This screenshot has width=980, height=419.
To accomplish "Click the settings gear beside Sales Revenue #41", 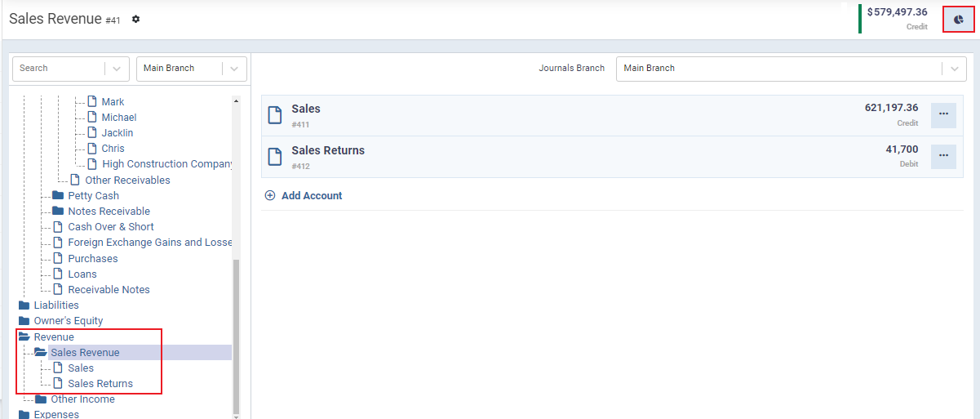I will coord(136,19).
